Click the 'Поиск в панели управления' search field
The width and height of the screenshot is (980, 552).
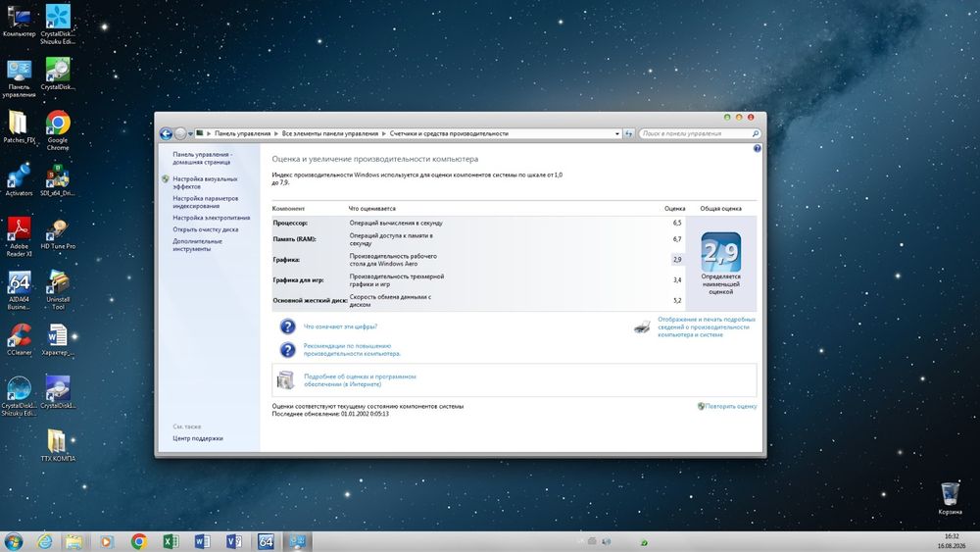[x=694, y=133]
